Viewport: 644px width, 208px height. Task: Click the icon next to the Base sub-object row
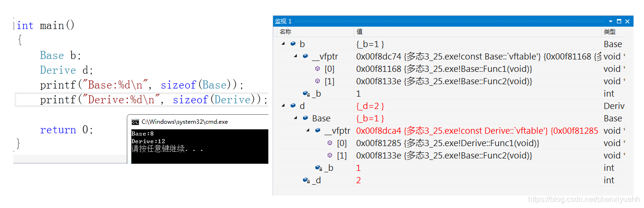pyautogui.click(x=305, y=118)
